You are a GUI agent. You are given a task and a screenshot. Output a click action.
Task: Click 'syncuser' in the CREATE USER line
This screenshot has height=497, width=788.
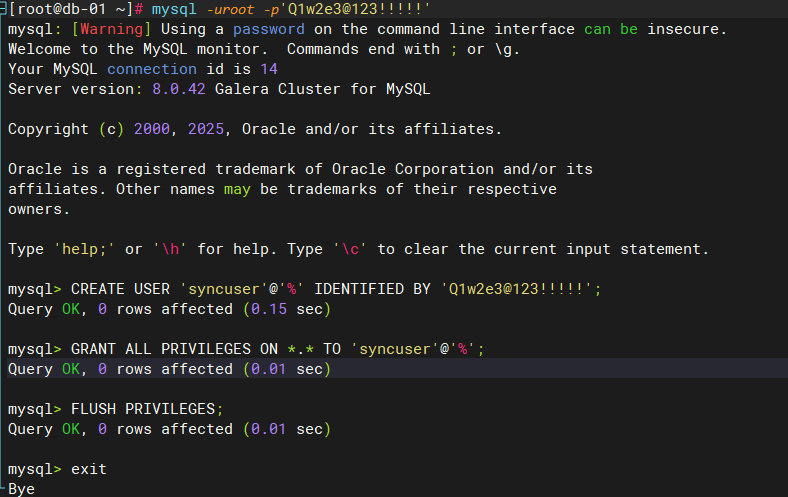coord(224,289)
